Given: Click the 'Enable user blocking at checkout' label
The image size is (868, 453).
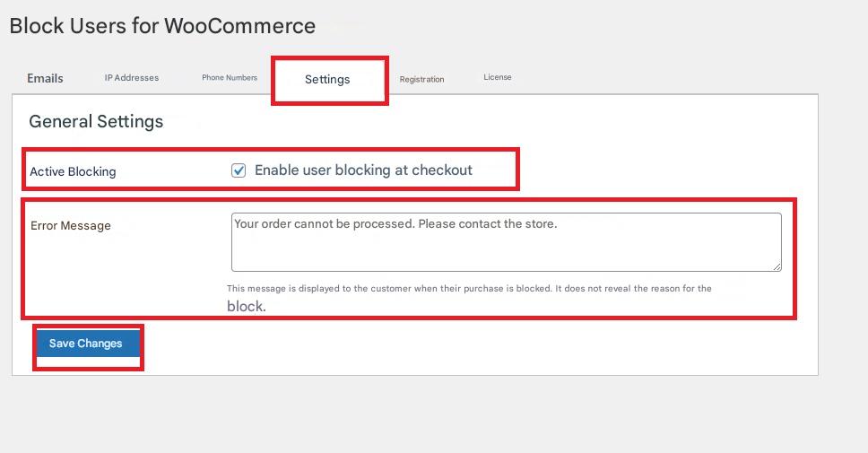Looking at the screenshot, I should [363, 170].
